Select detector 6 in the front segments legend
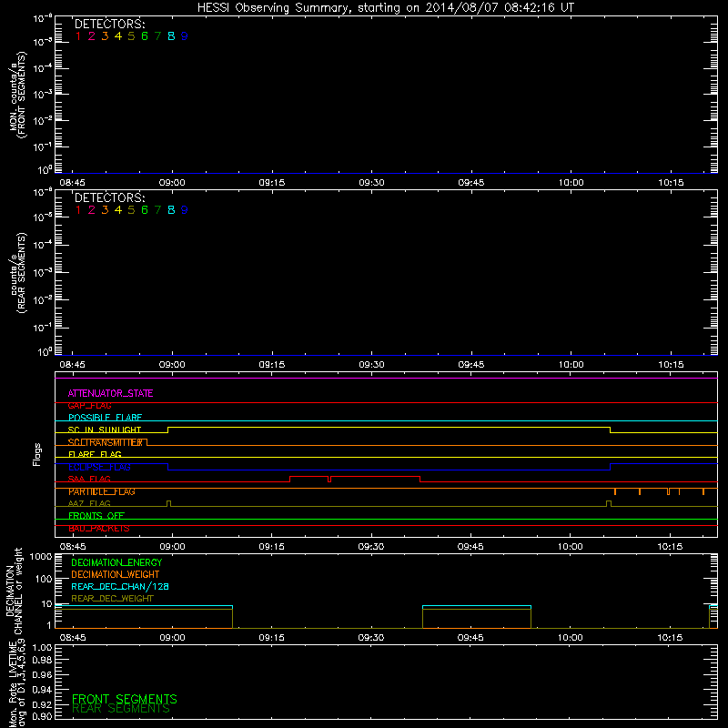Image resolution: width=728 pixels, height=728 pixels. (145, 36)
